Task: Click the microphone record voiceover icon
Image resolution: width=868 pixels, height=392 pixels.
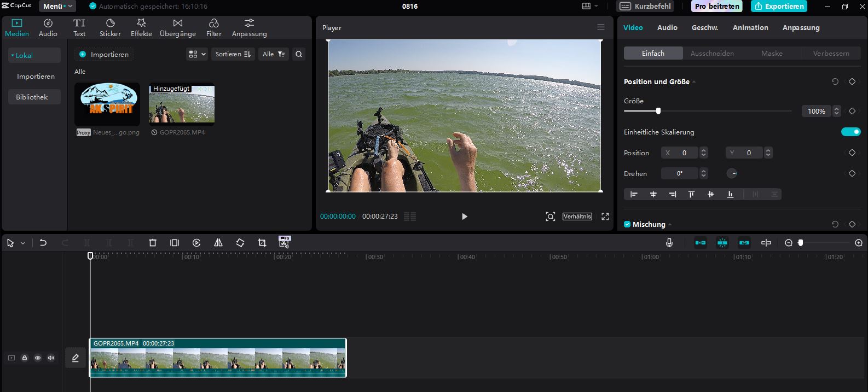Action: (669, 243)
